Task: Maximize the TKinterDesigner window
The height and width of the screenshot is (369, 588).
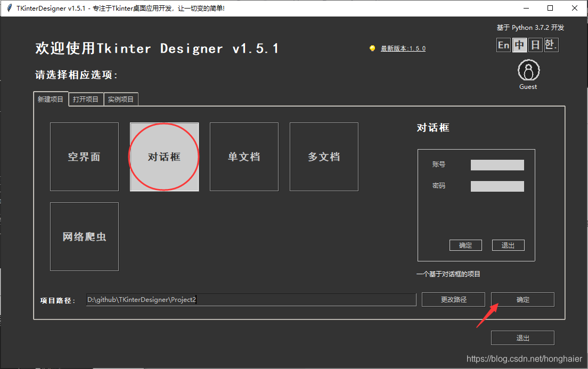Action: click(550, 8)
